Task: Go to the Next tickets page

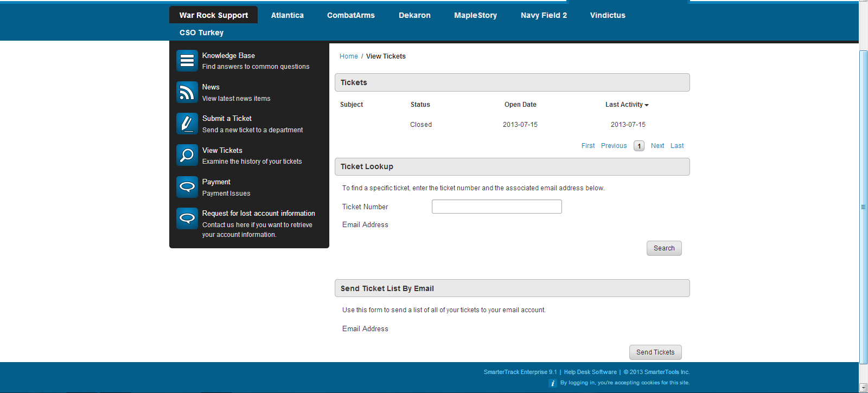Action: [x=658, y=146]
